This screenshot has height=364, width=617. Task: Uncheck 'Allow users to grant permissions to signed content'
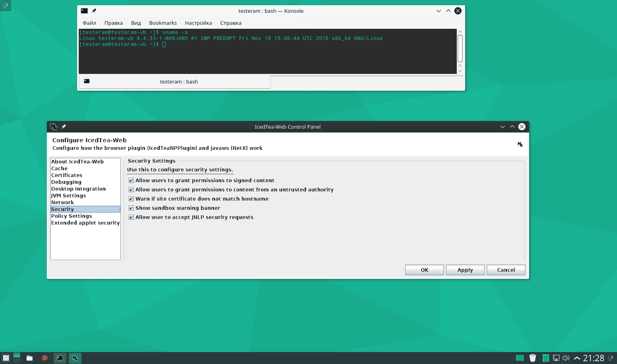tap(131, 181)
